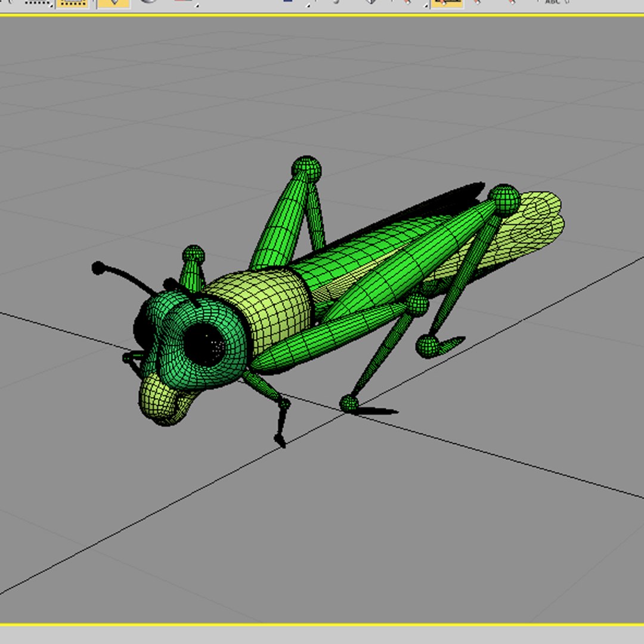Select the grasshopper's large black eye
This screenshot has width=644, height=644.
pyautogui.click(x=204, y=345)
